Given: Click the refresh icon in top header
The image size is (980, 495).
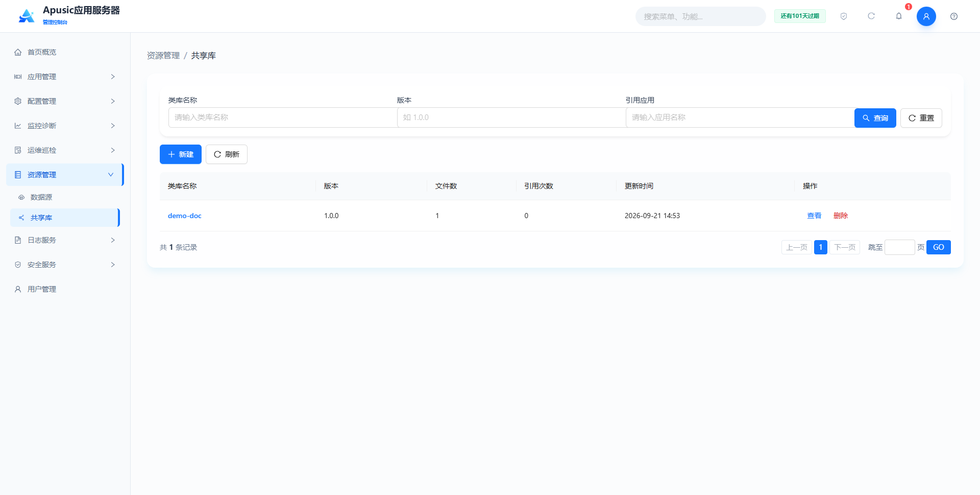Looking at the screenshot, I should 871,16.
